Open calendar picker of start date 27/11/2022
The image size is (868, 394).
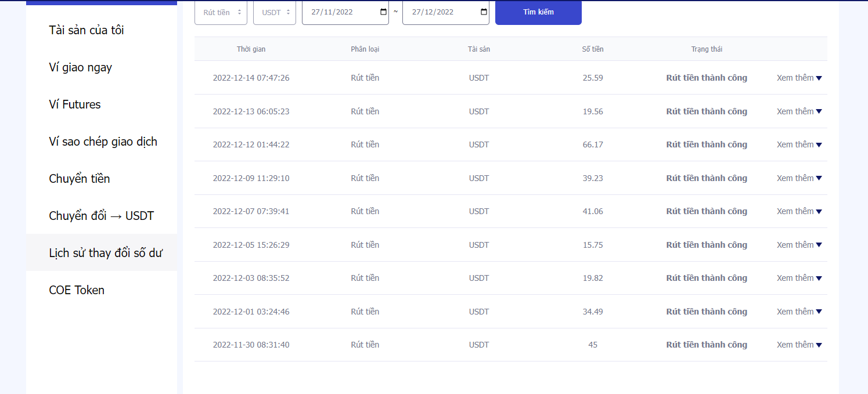(x=383, y=12)
